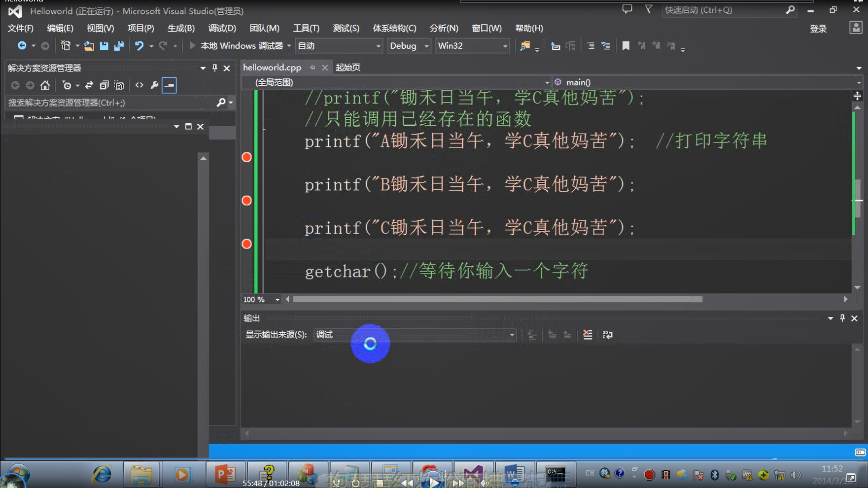Click the New Project toolbar icon

tap(66, 46)
